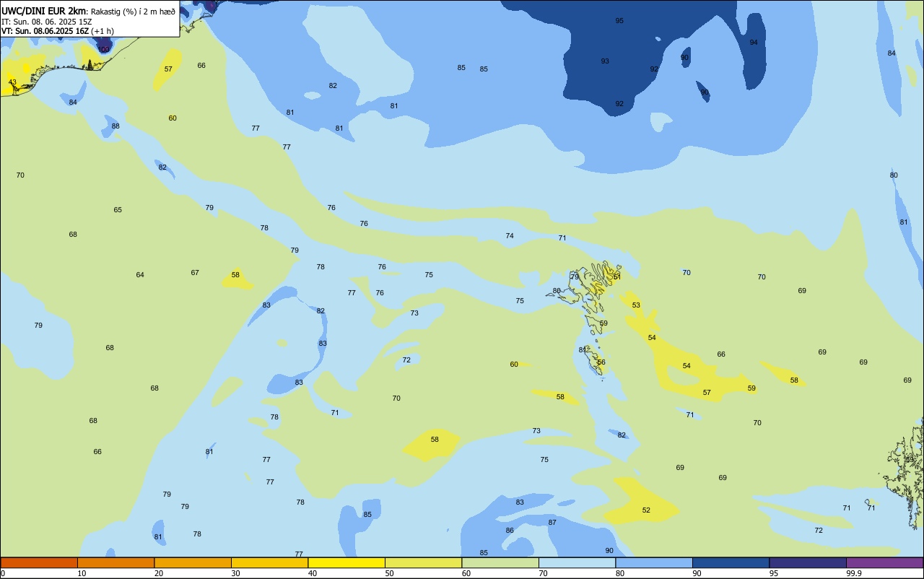This screenshot has height=579, width=924.
Task: Click the humidity value 43 on yellow coast
Action: [12, 82]
